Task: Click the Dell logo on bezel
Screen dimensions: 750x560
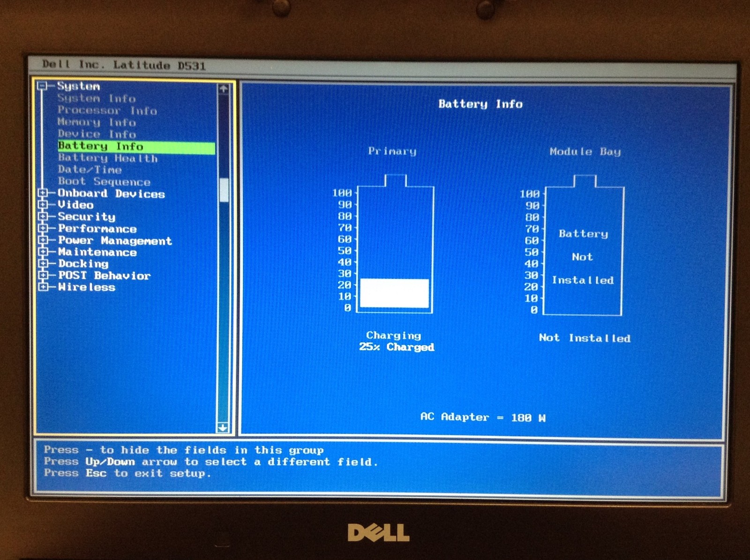Action: pos(379,533)
